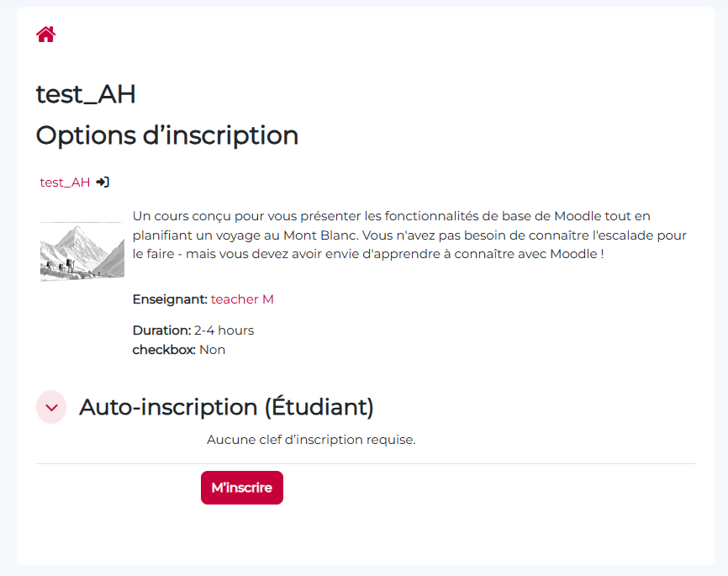
Task: Click the divider line above M'inscrire
Action: pyautogui.click(x=365, y=463)
